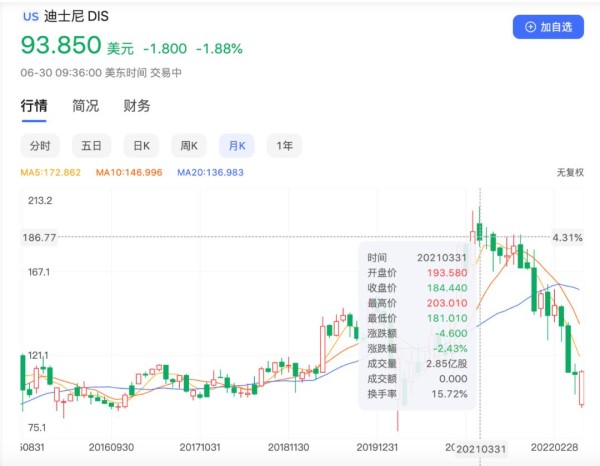Select the 日K chart period
Screen dimensions: 600x466
(x=141, y=146)
